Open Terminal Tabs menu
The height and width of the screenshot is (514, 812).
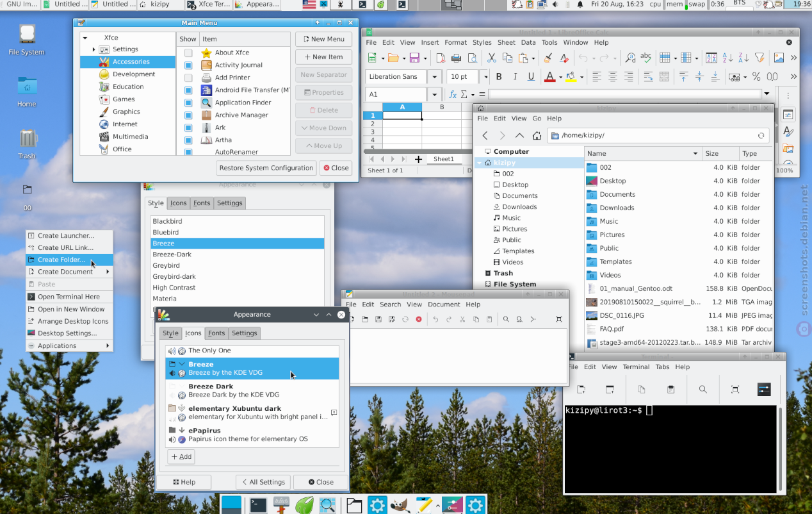coord(662,367)
